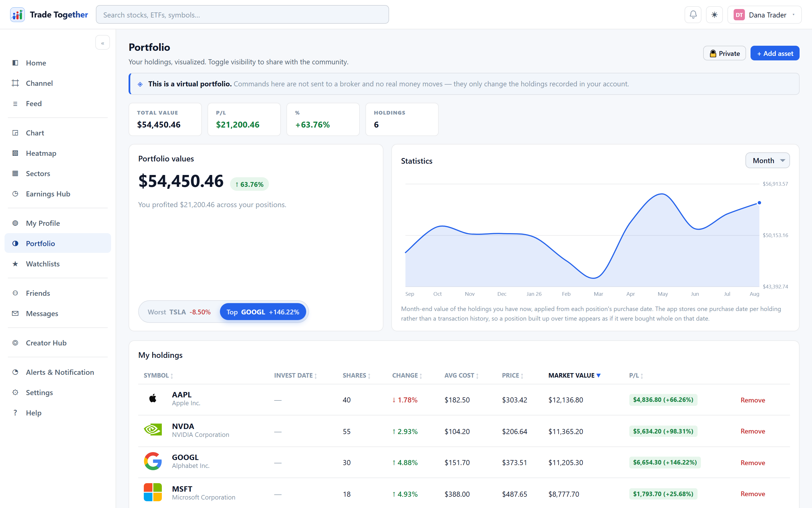The height and width of the screenshot is (508, 812).
Task: Go to Home page label
Action: coord(36,63)
